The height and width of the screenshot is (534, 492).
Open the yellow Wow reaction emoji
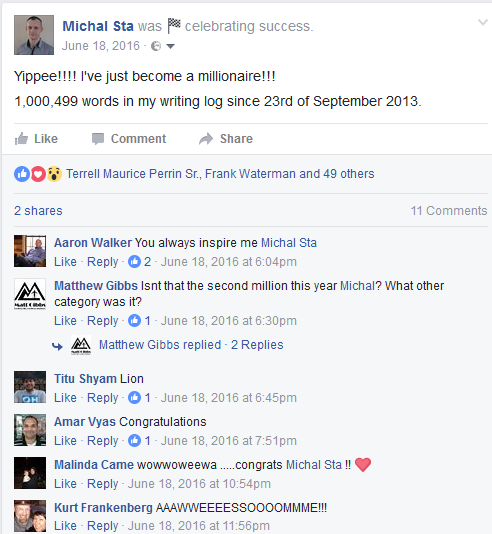point(54,174)
